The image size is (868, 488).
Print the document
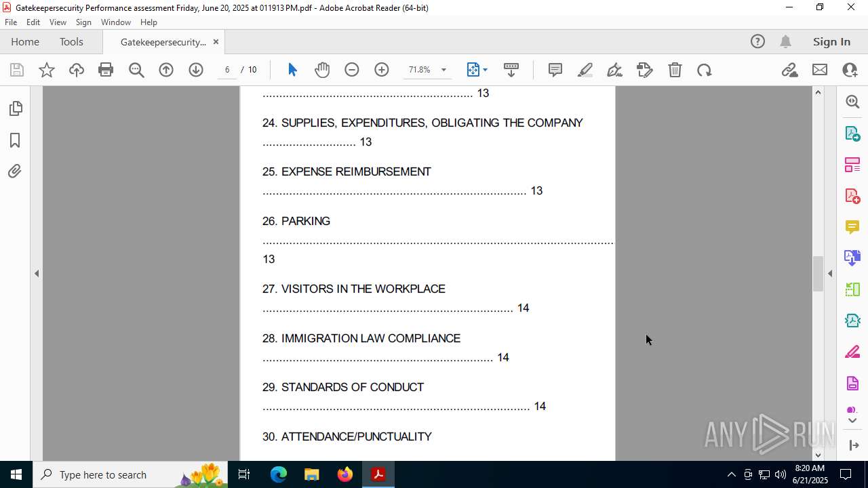[106, 70]
